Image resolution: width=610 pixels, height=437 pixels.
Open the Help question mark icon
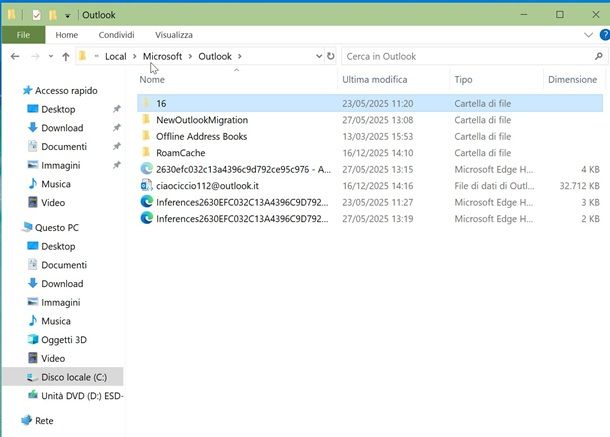point(605,35)
